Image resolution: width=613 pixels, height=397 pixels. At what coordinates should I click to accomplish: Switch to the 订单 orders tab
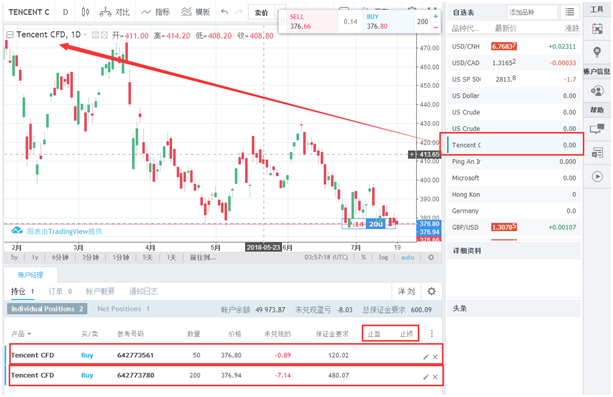click(60, 291)
